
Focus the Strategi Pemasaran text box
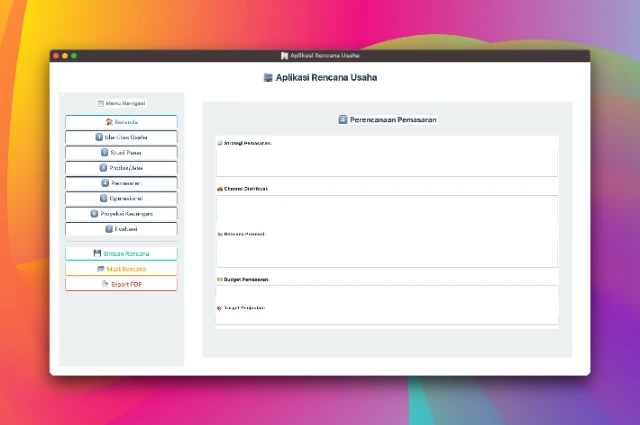(387, 163)
